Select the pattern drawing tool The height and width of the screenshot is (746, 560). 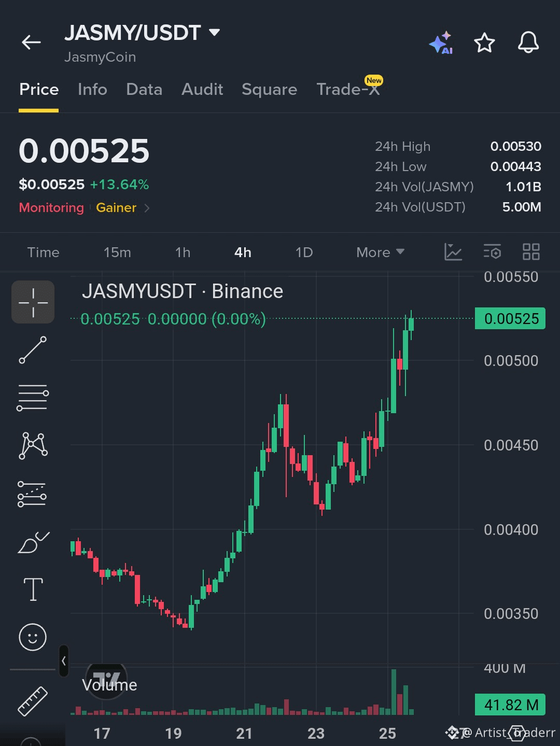pos(33,446)
